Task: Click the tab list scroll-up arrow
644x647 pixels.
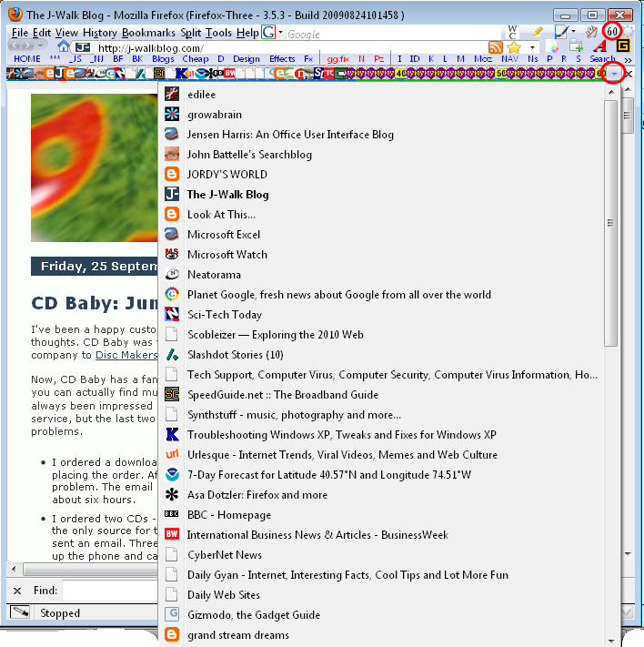Action: (612, 92)
